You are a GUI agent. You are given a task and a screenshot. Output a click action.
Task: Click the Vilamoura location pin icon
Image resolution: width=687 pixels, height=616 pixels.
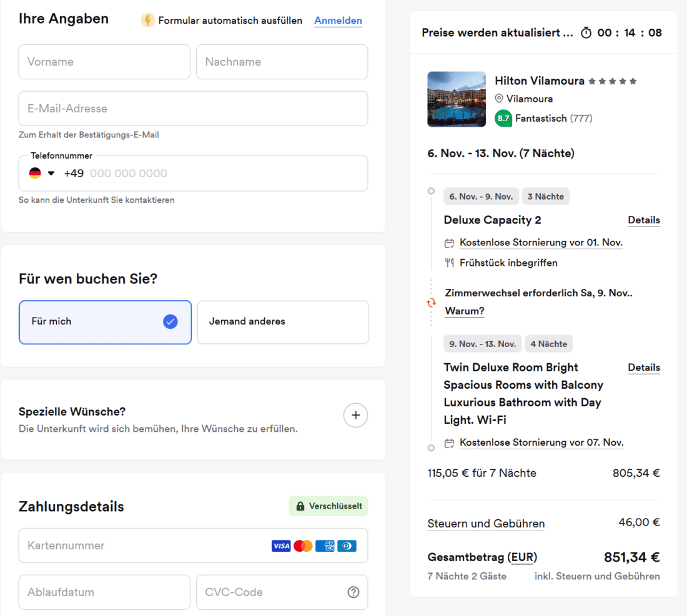(x=499, y=99)
